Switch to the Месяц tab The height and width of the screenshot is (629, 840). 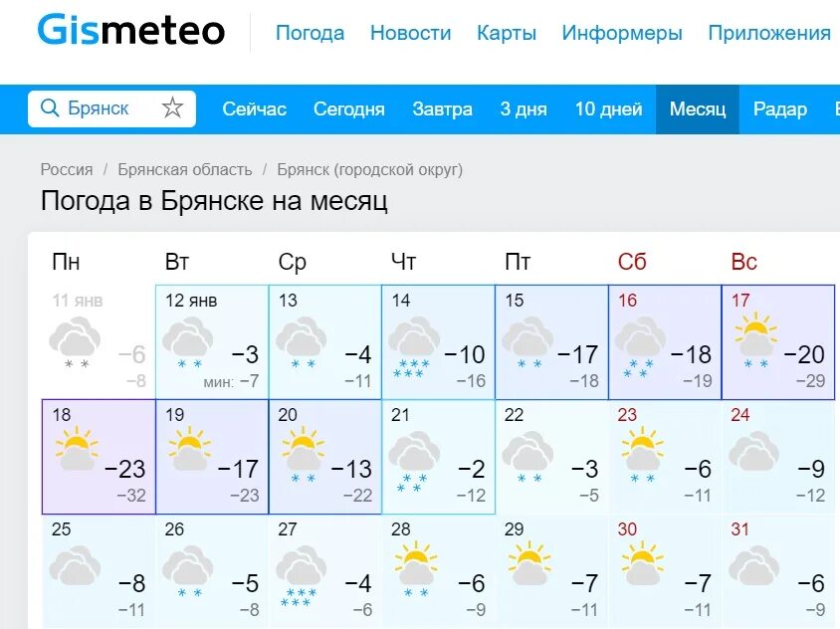point(698,109)
